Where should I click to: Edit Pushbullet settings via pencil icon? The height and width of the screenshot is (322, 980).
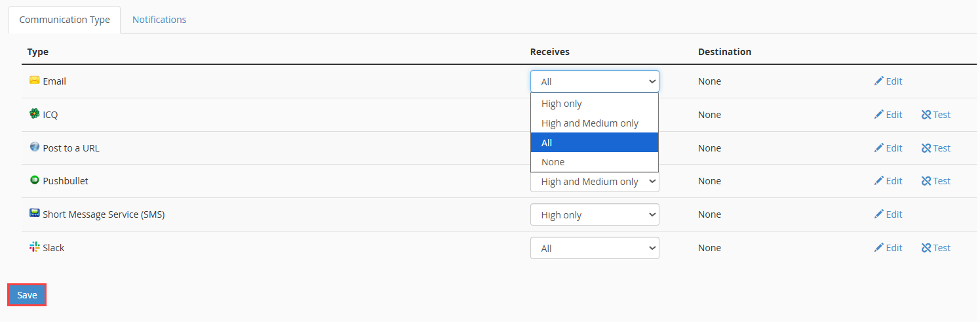[x=879, y=181]
